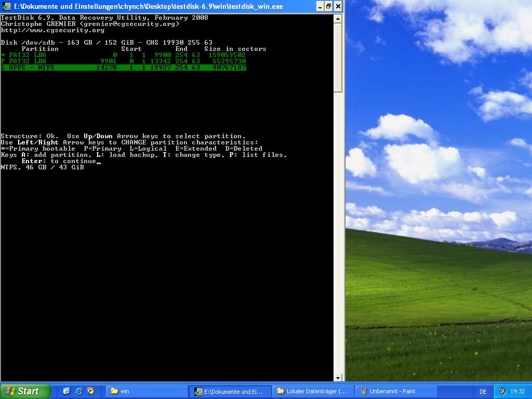Click the 'L: load backup' key hint
The height and width of the screenshot is (399, 532).
(127, 155)
